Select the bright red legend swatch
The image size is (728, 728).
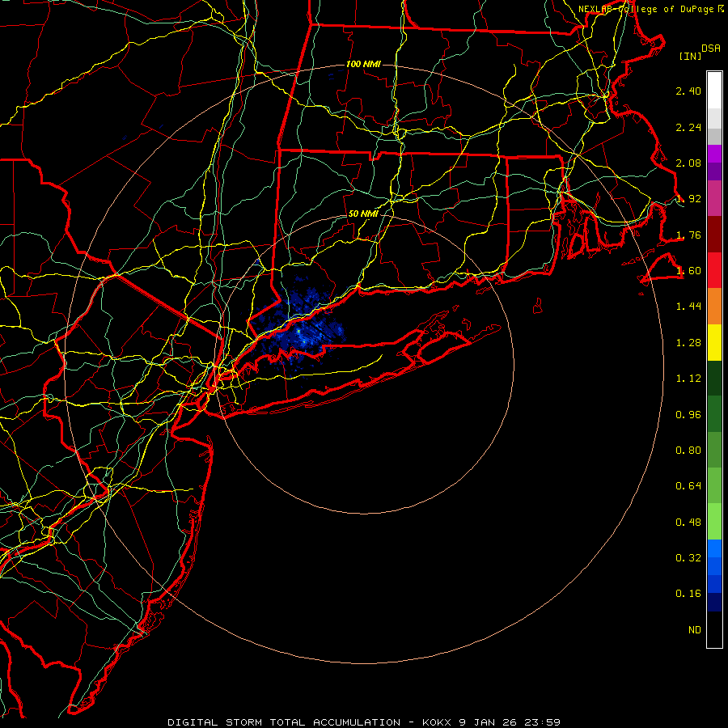click(714, 270)
